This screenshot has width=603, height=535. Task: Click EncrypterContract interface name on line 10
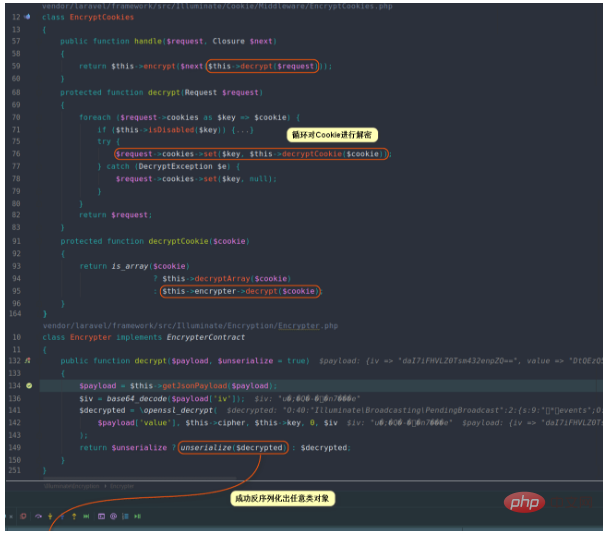(206, 337)
